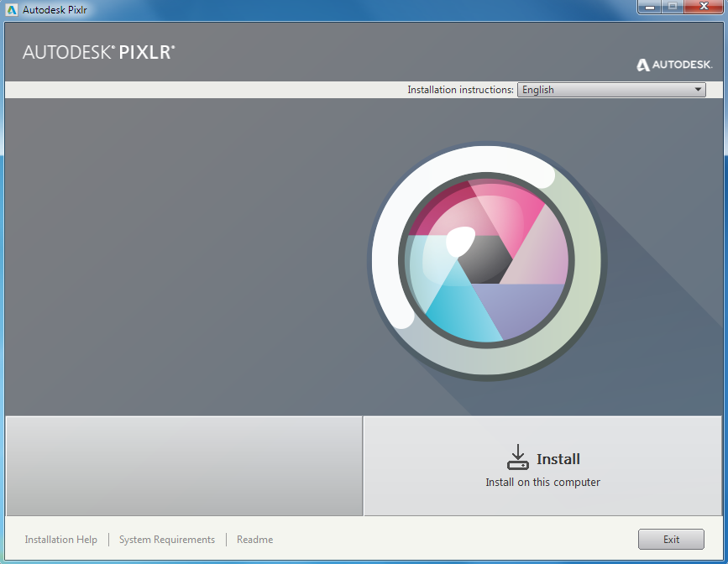Image resolution: width=728 pixels, height=564 pixels.
Task: Open the Installation Help link
Action: (x=61, y=540)
